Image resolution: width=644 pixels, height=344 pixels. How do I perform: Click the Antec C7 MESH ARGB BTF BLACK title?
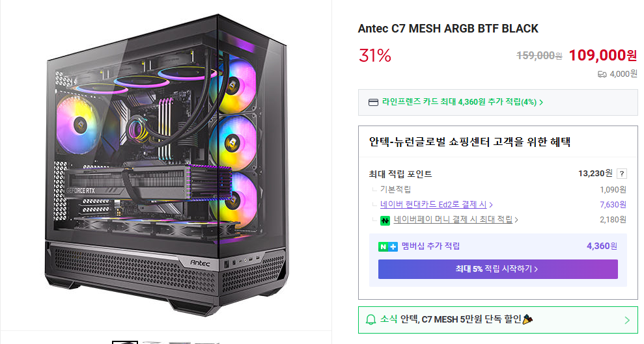(448, 29)
